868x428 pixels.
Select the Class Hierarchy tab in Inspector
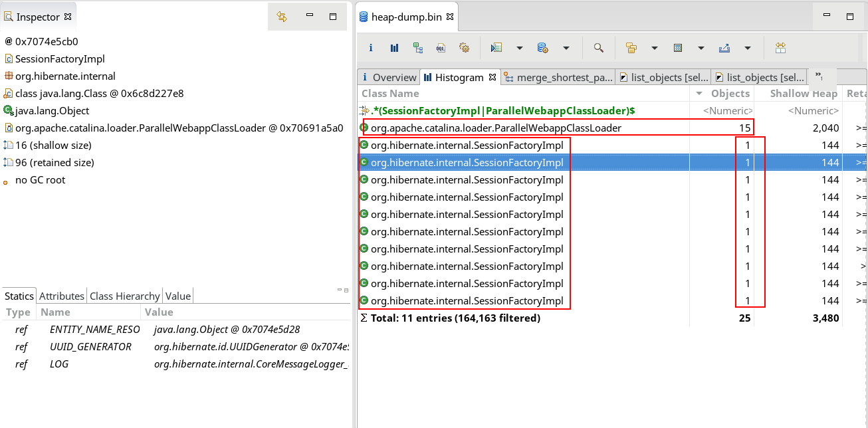click(124, 296)
